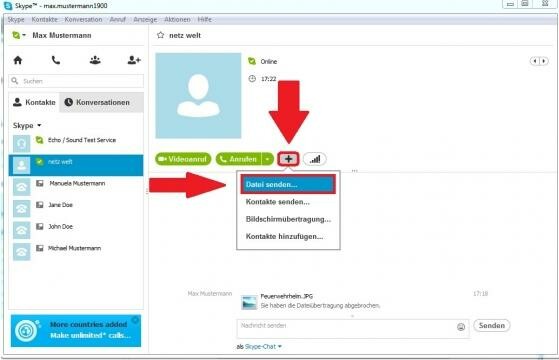Open the Home view icon
559x360 pixels.
pyautogui.click(x=18, y=60)
